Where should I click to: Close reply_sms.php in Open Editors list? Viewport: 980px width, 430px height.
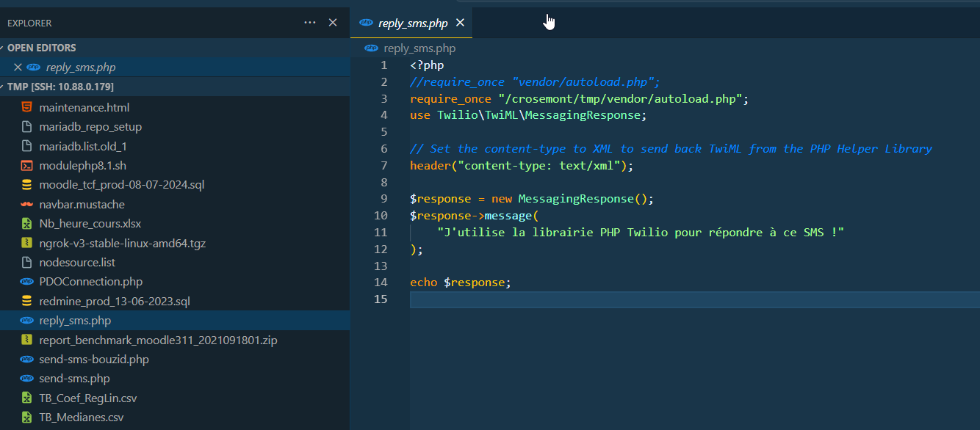18,68
